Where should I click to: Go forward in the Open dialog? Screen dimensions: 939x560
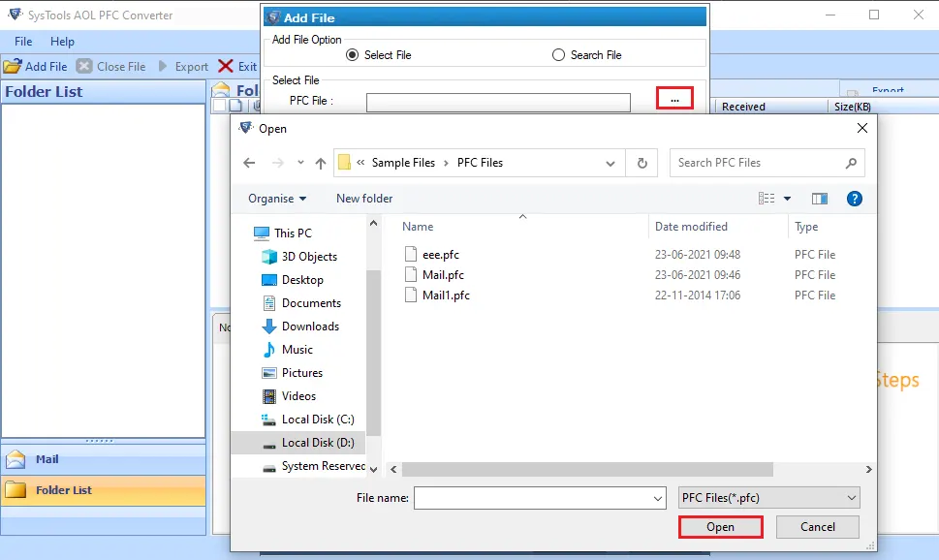pos(277,163)
